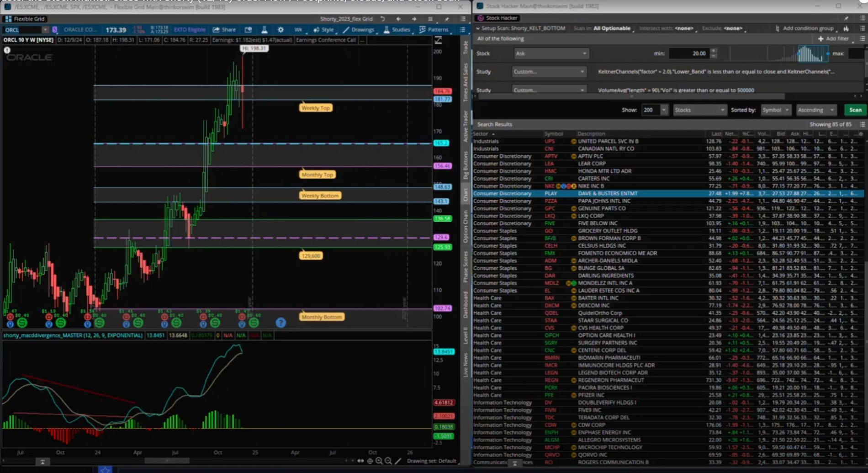
Task: Open the Option Chain side tab
Action: 466,226
